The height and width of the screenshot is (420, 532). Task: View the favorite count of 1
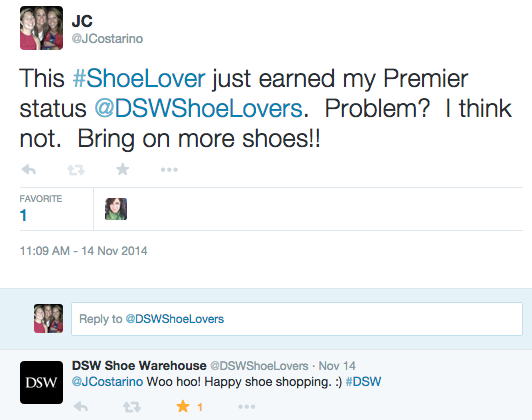point(23,215)
